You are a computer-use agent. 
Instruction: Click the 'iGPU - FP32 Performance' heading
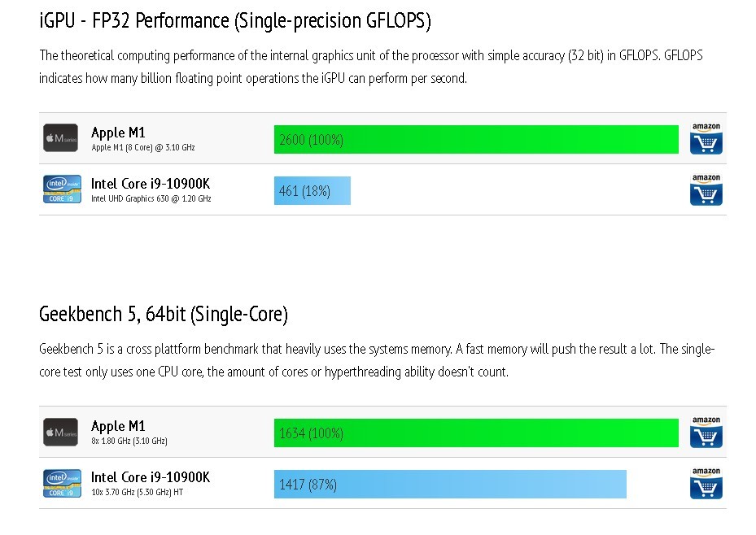(x=235, y=21)
